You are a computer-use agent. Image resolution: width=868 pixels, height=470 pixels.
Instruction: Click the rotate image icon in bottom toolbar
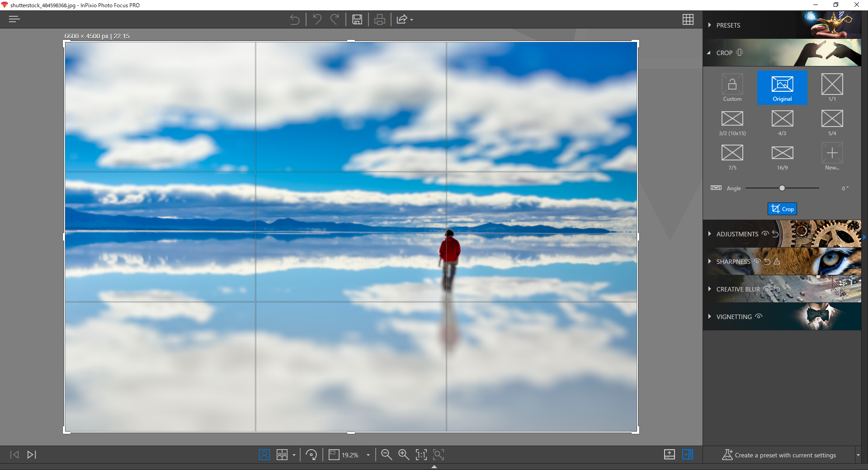point(311,455)
